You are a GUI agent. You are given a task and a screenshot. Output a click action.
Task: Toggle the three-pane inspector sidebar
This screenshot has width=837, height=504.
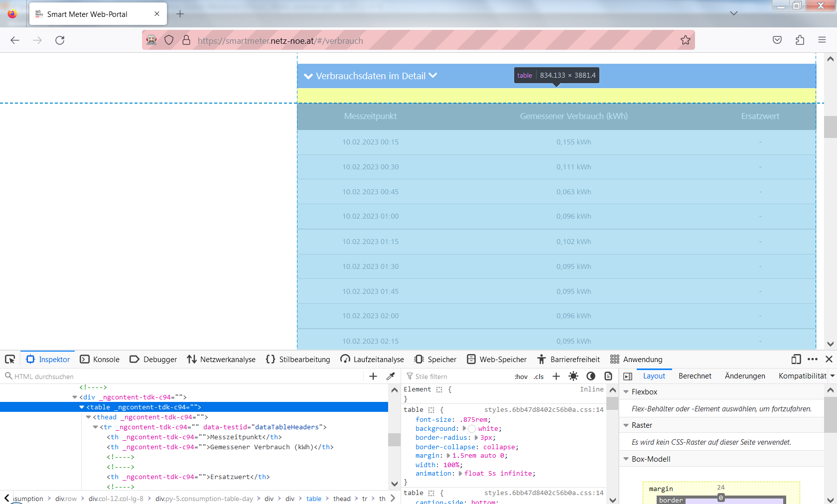tap(628, 377)
